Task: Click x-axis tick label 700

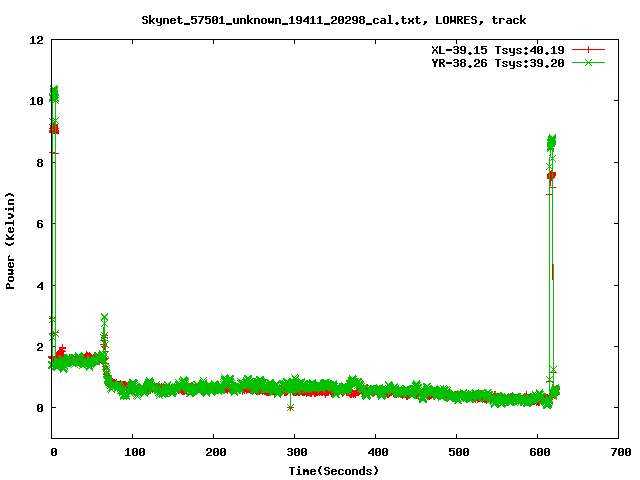Action: click(x=620, y=452)
